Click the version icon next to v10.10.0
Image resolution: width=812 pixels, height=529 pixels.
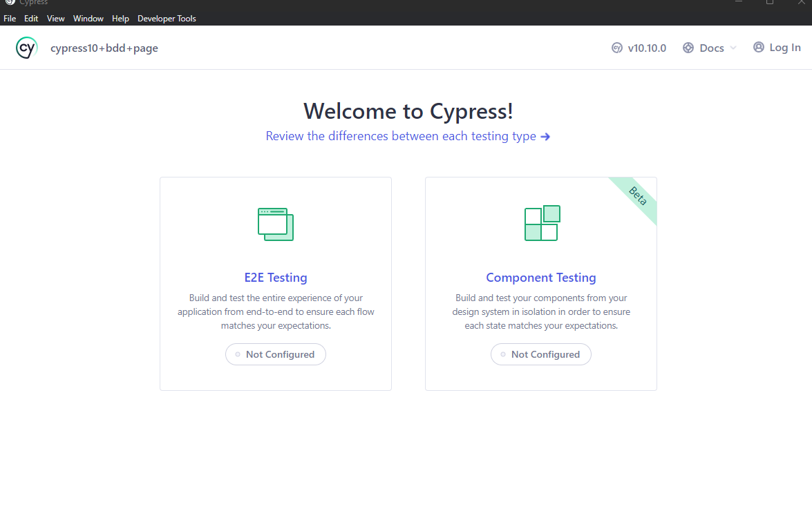pyautogui.click(x=616, y=48)
